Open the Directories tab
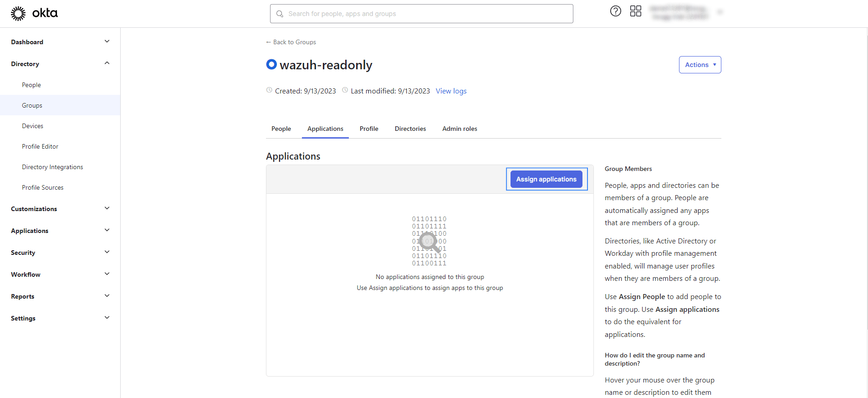Viewport: 868px width, 398px height. tap(410, 129)
